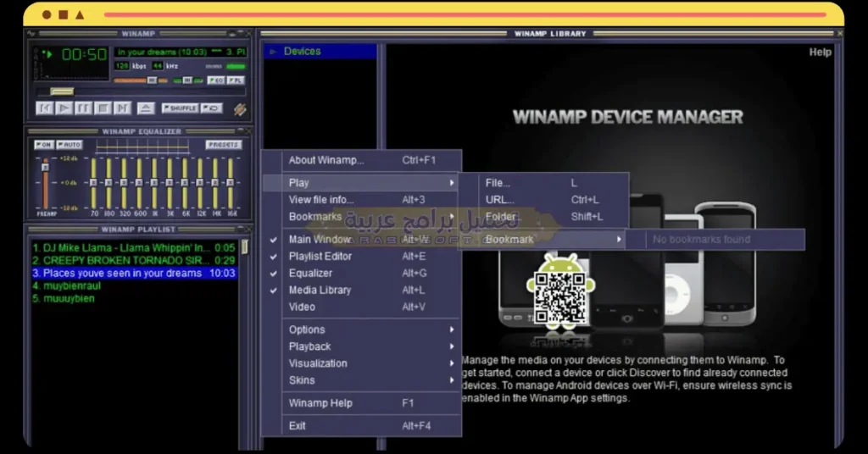The image size is (868, 454).
Task: Click the scrolling song title display
Action: point(181,52)
